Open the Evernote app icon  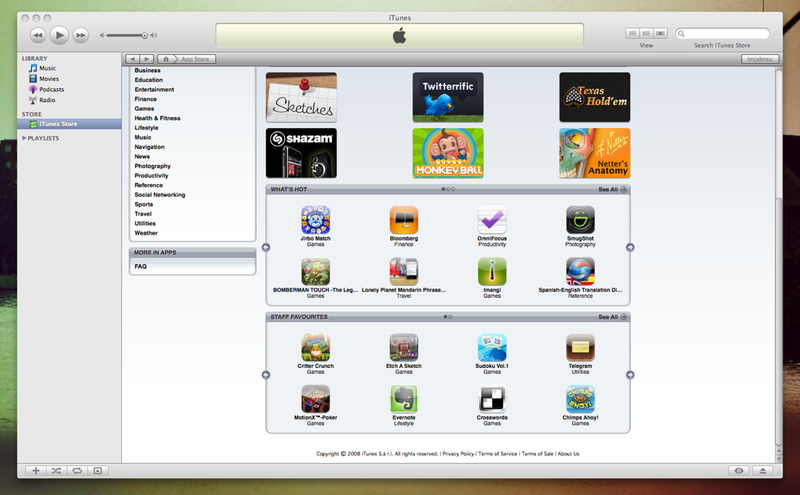point(404,399)
